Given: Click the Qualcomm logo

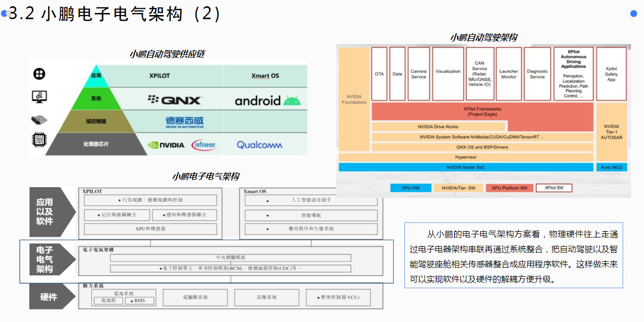Looking at the screenshot, I should tap(259, 145).
